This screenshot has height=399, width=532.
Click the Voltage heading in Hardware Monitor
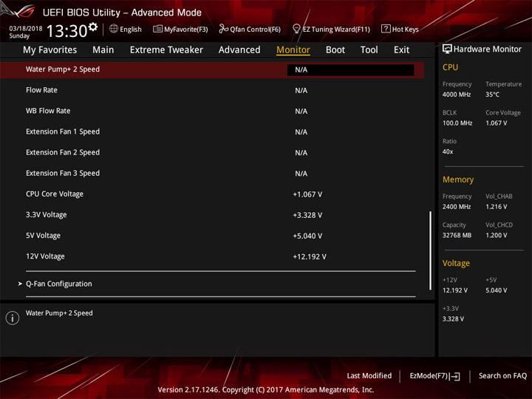click(x=456, y=263)
